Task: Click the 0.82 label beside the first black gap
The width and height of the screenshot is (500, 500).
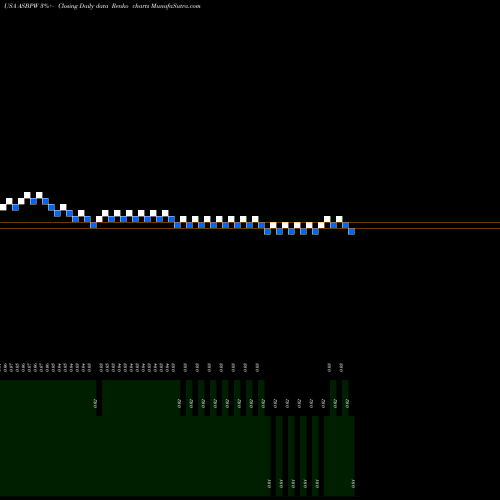Action: [95, 403]
